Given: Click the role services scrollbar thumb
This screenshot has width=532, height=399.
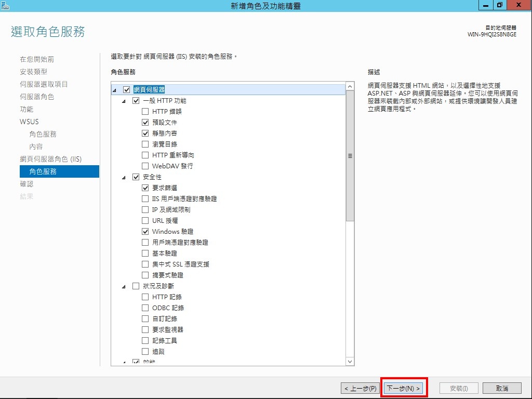Looking at the screenshot, I should pyautogui.click(x=350, y=156).
